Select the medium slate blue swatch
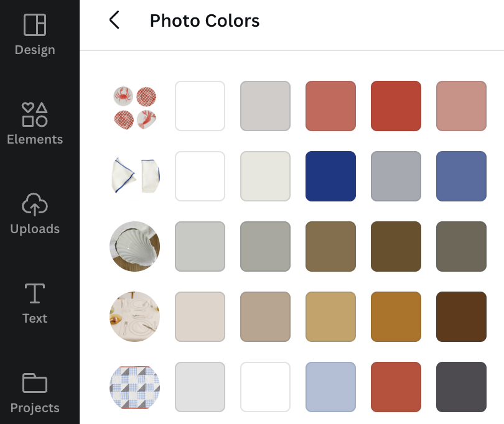 point(461,177)
